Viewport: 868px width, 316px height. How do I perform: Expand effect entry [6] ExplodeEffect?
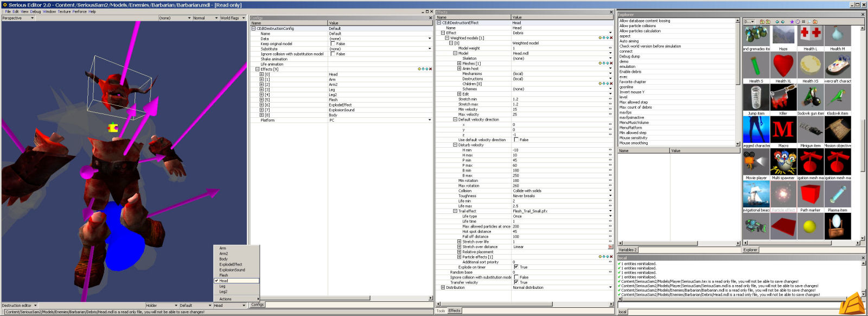tap(261, 105)
